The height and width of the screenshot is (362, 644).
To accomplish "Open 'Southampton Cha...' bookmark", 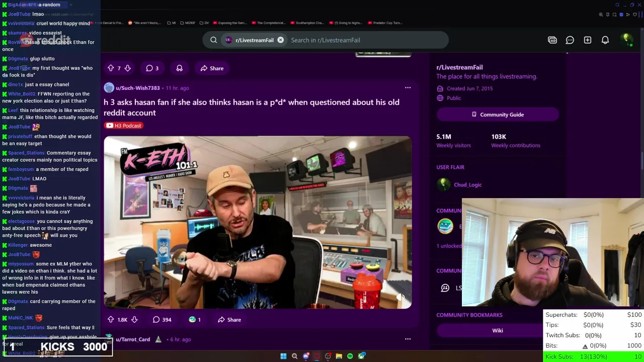I will coord(306,23).
